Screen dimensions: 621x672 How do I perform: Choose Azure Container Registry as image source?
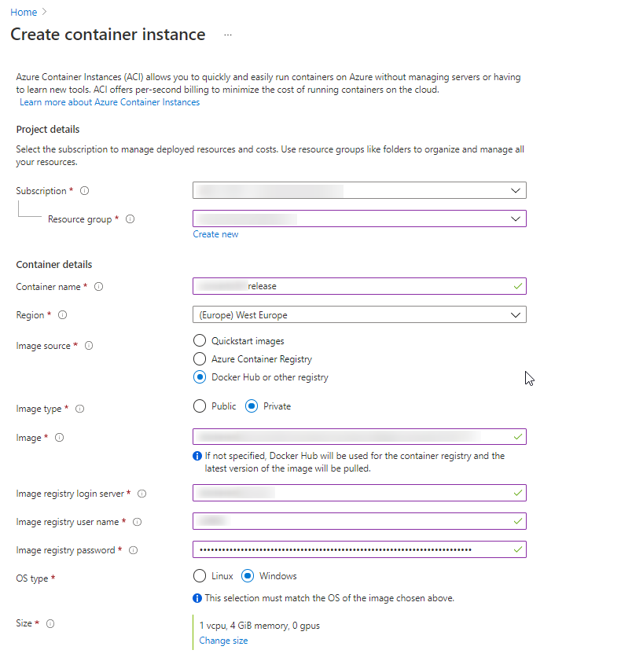pos(200,359)
